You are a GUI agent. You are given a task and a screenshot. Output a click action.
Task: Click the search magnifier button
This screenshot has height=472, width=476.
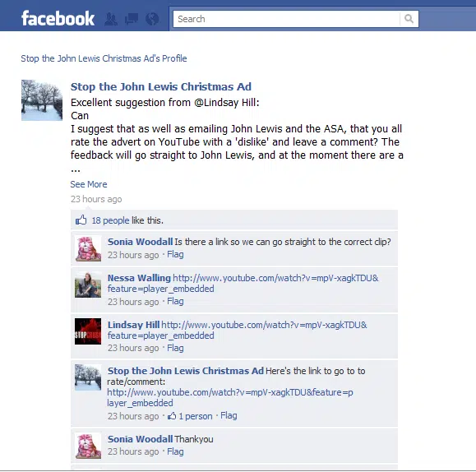(409, 19)
